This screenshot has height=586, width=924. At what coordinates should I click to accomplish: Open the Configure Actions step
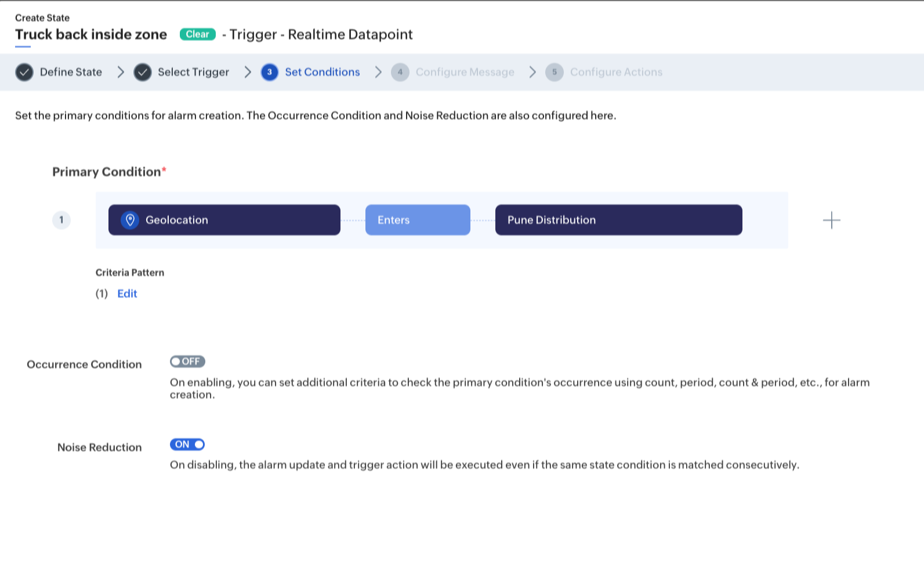pyautogui.click(x=616, y=72)
